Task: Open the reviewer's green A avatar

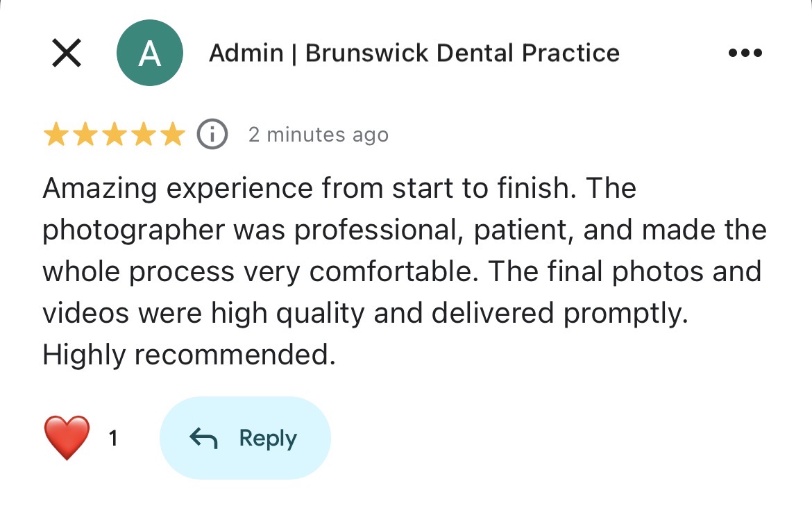Action: pyautogui.click(x=150, y=53)
